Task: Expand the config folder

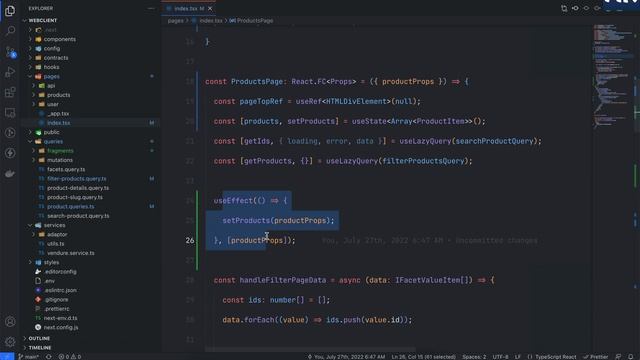Action: (x=52, y=49)
